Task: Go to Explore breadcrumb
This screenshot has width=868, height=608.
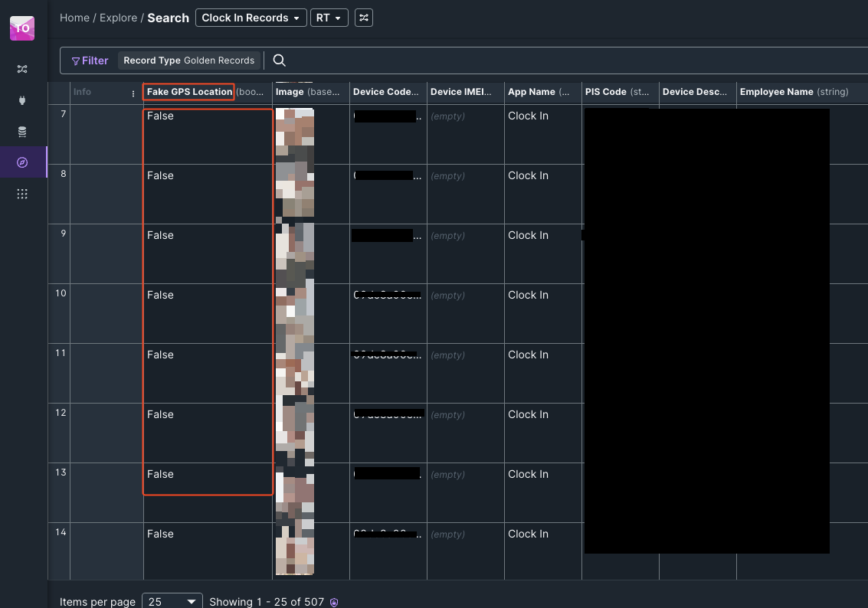Action: pyautogui.click(x=119, y=18)
